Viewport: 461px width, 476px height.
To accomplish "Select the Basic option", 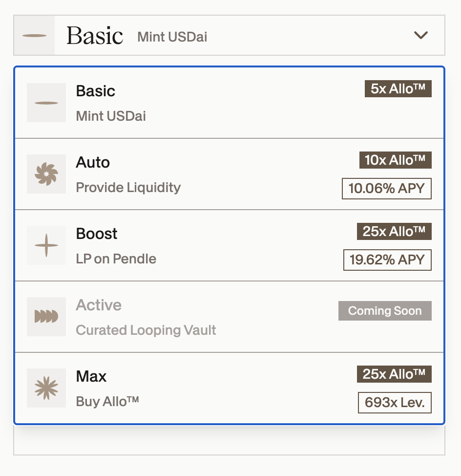I will click(x=195, y=103).
